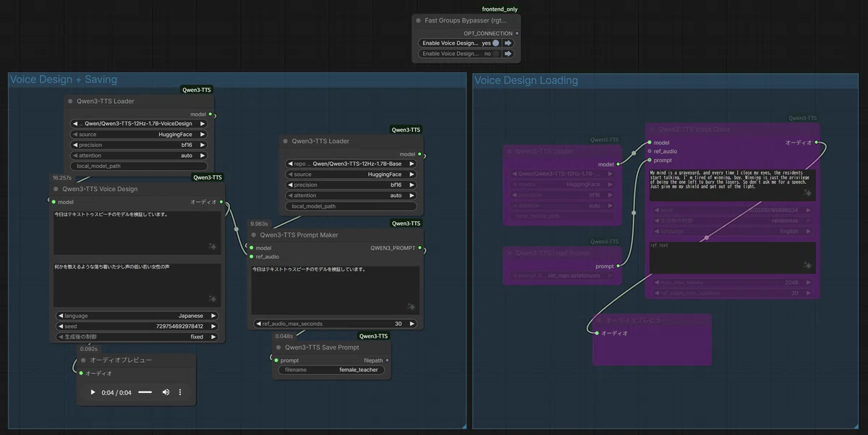The image size is (868, 435).
Task: Click the local_model_path field on VoiceDesign Loader
Action: pos(139,166)
